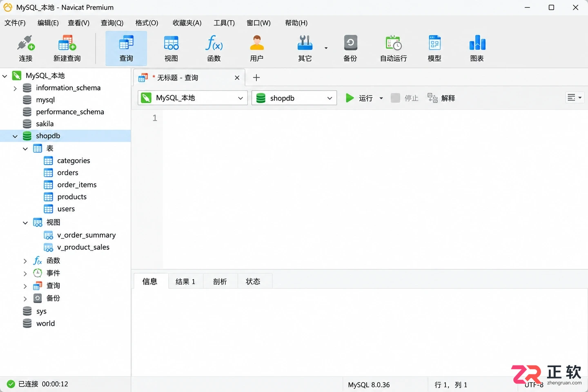
Task: Switch to the 信息 tab
Action: [150, 281]
